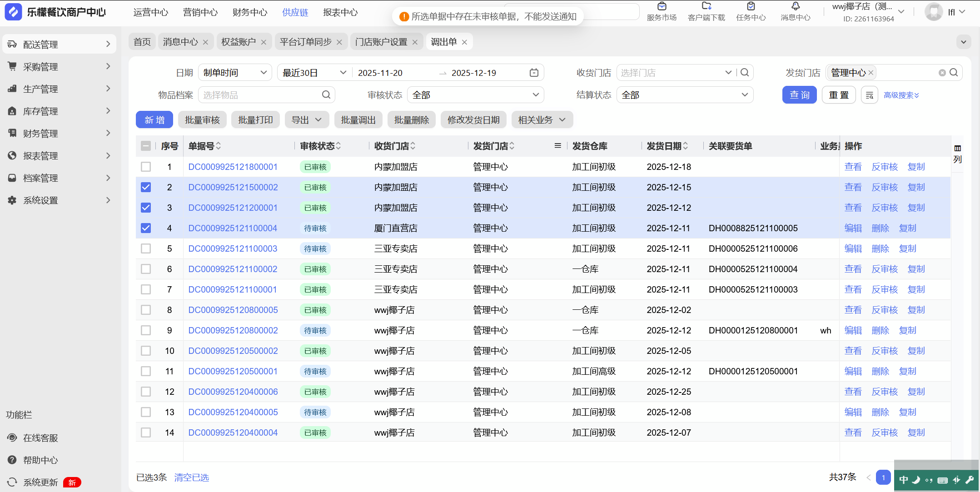Open the 审核状态 dropdown
The width and height of the screenshot is (980, 492).
(x=475, y=95)
